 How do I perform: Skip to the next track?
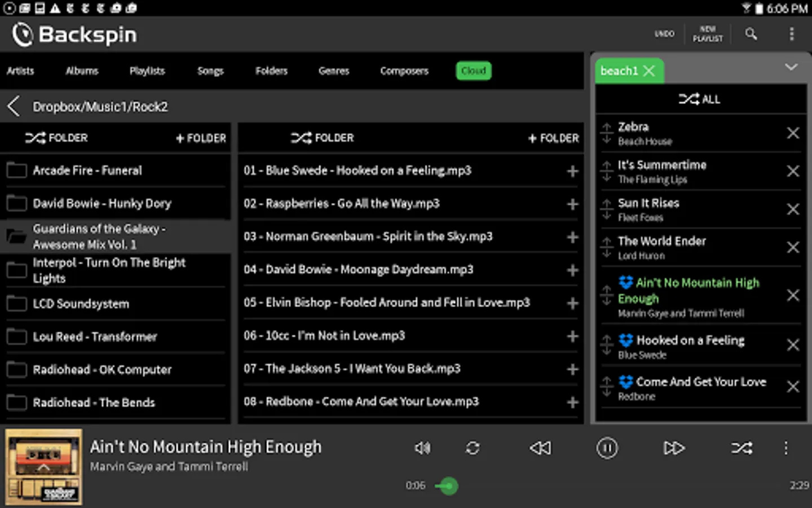click(674, 448)
